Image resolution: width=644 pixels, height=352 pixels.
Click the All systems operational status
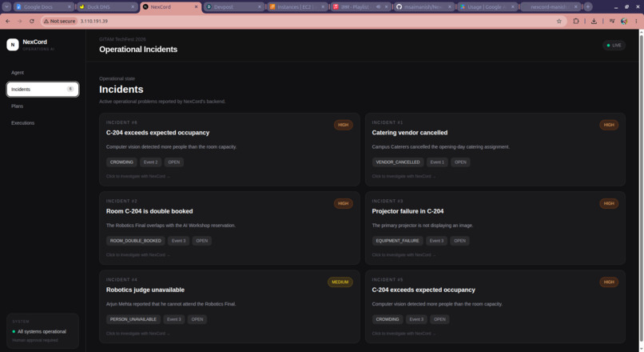(39, 331)
